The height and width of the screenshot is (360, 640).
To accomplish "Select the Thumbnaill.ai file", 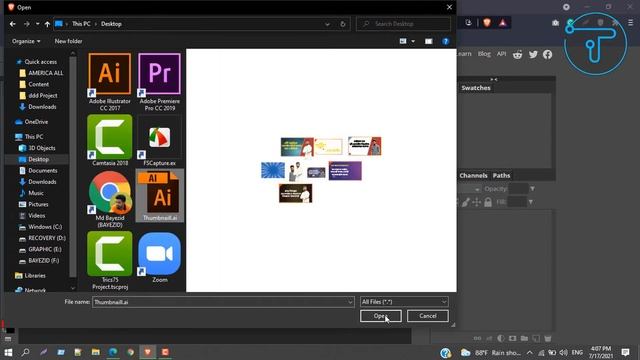I will point(160,196).
